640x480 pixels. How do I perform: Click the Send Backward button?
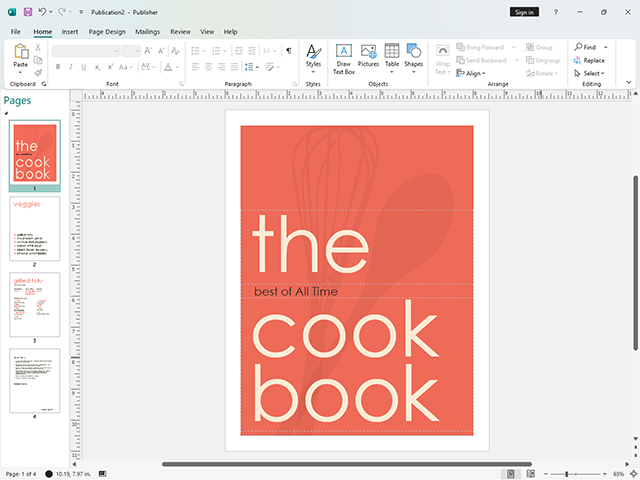pyautogui.click(x=482, y=60)
